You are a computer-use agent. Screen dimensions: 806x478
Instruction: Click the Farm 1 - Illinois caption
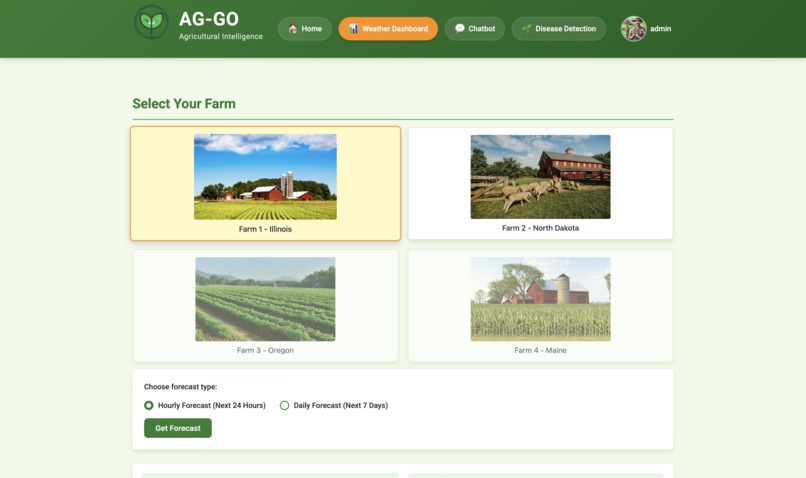(x=265, y=229)
